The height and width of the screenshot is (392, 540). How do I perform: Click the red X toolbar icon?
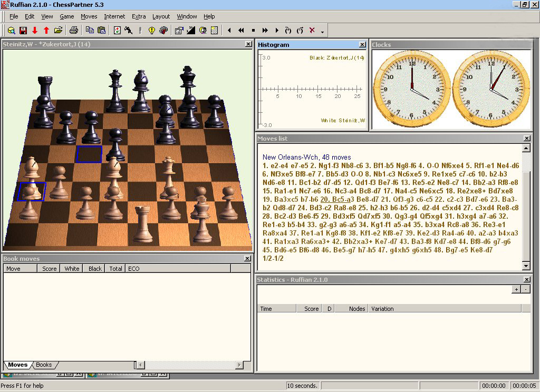[x=312, y=31]
